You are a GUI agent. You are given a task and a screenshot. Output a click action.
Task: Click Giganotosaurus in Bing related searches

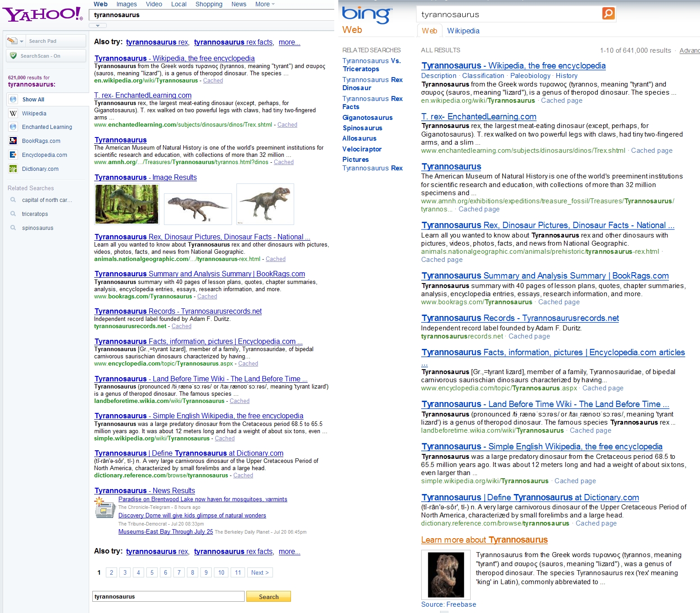368,118
